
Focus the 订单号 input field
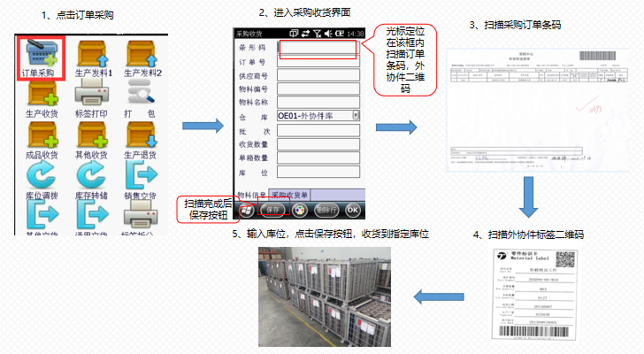click(x=318, y=62)
